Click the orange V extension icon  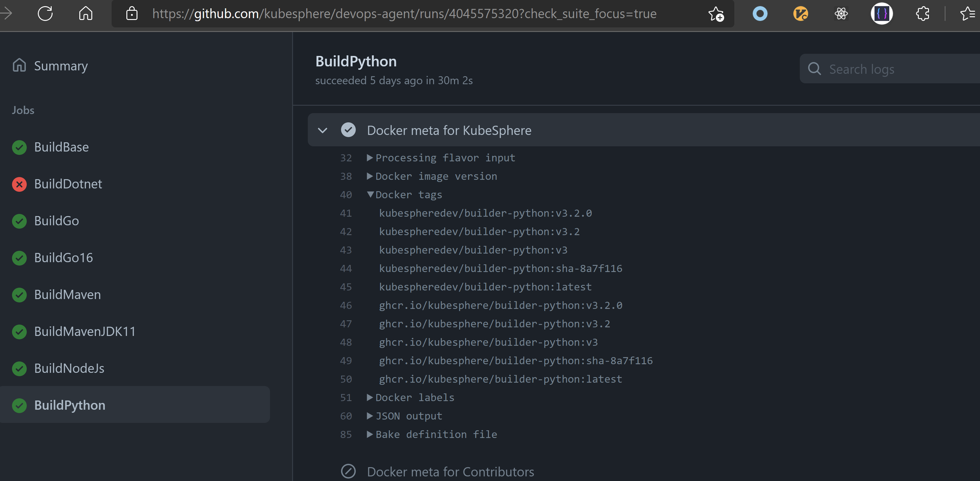[800, 14]
